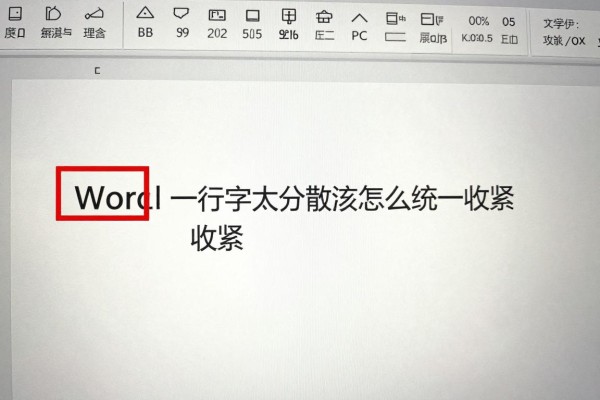Select the square icon labeled 505
The width and height of the screenshot is (600, 400).
252,16
